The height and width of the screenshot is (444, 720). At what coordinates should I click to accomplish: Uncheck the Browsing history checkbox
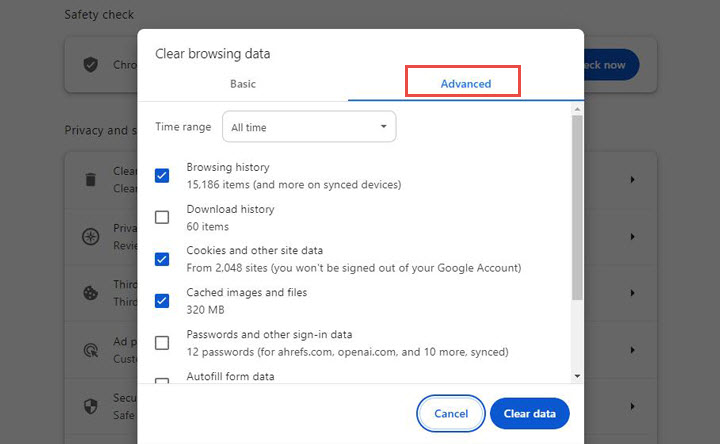click(x=162, y=176)
